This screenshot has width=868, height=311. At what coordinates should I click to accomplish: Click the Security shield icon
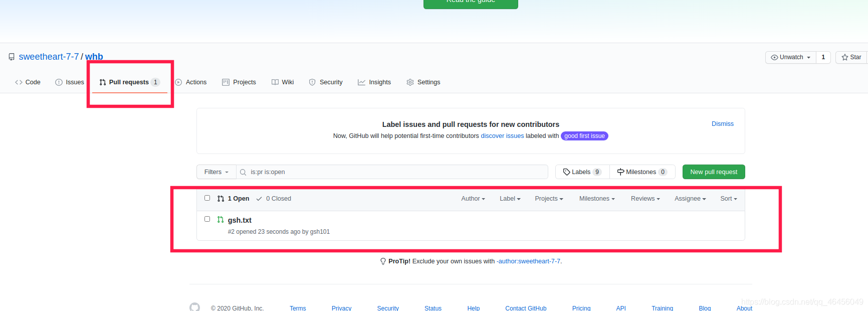(312, 82)
